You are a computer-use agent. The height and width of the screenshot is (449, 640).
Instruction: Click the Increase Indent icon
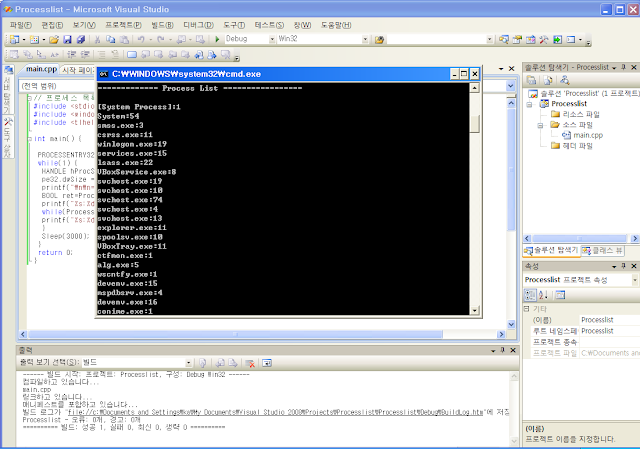click(85, 54)
